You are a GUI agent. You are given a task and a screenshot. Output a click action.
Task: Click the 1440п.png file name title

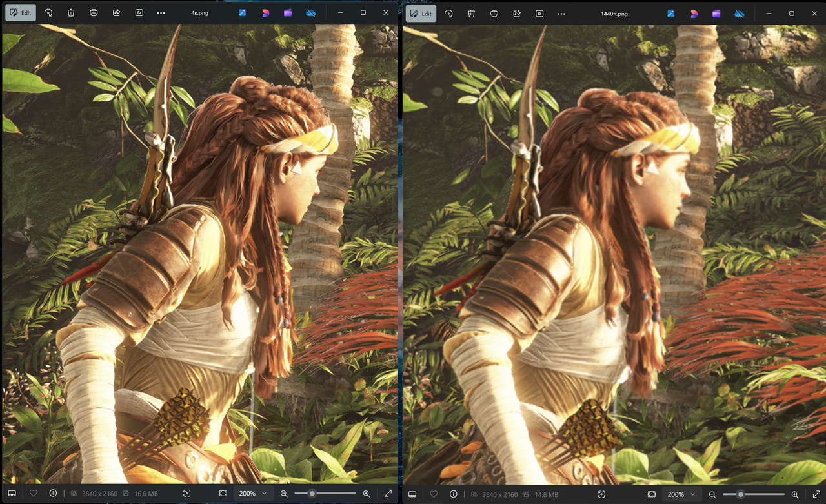pos(614,14)
